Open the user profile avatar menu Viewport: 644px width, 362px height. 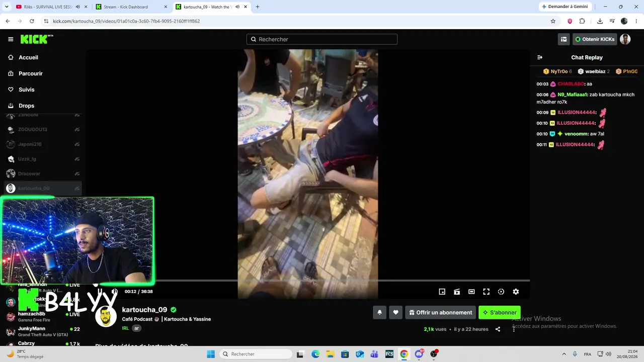[x=625, y=39]
